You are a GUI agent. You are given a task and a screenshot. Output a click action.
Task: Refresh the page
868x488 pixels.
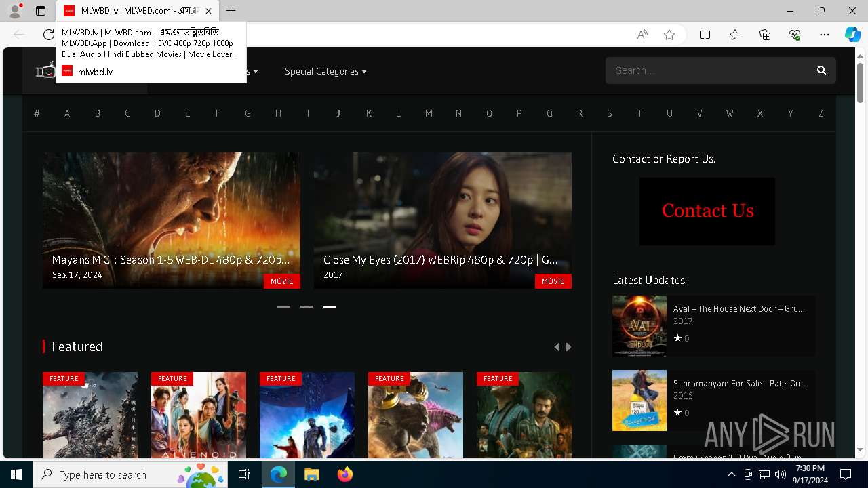[x=48, y=35]
